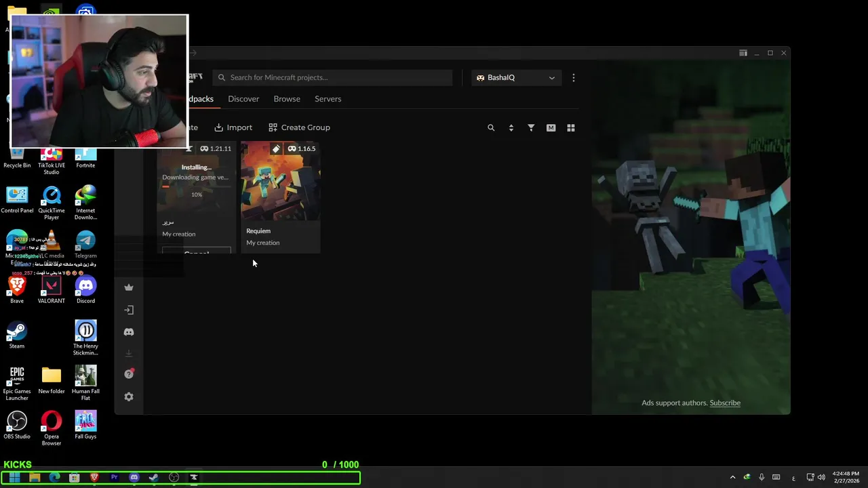Open Microsoft Edge from taskbar

(54, 477)
